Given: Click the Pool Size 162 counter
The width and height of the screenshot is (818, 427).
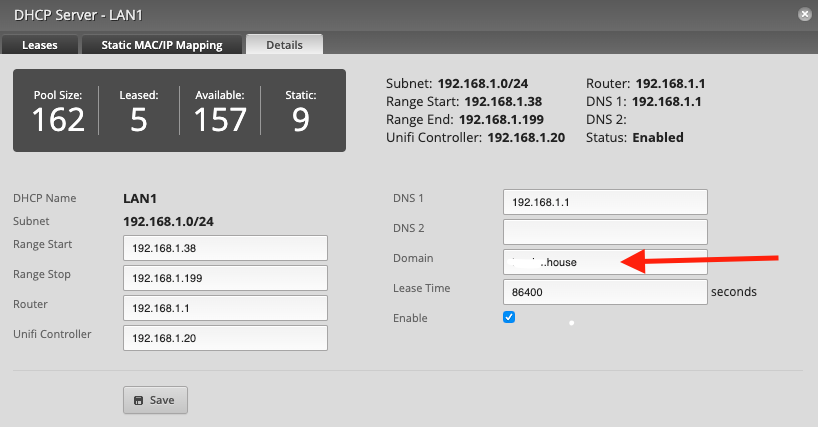Looking at the screenshot, I should coord(58,110).
